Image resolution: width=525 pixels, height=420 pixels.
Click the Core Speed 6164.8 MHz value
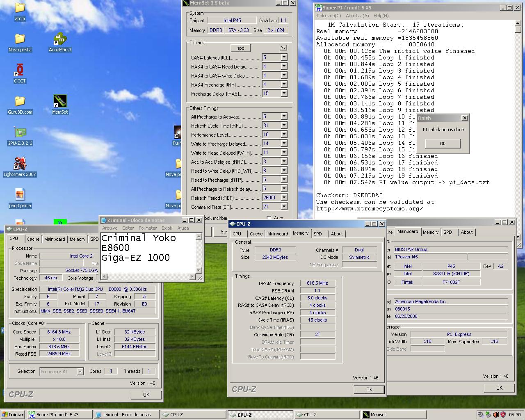point(59,332)
